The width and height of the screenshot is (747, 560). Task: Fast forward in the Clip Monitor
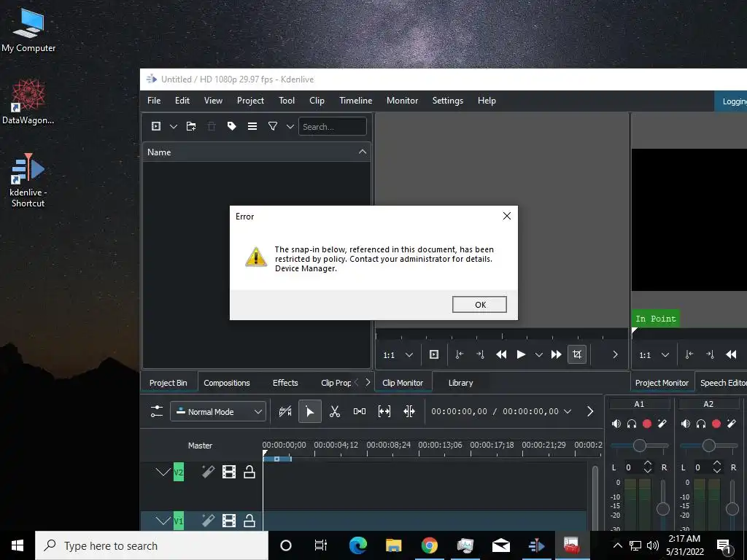click(x=556, y=355)
